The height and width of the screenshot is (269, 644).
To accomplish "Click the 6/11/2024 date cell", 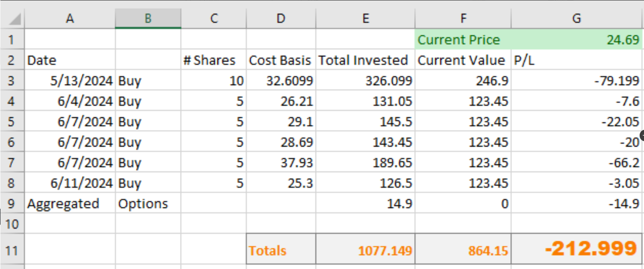I will click(x=70, y=183).
